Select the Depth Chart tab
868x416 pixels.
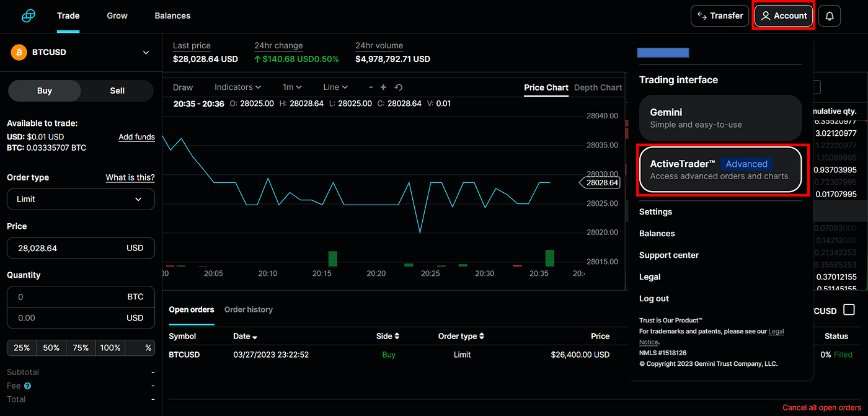point(598,87)
